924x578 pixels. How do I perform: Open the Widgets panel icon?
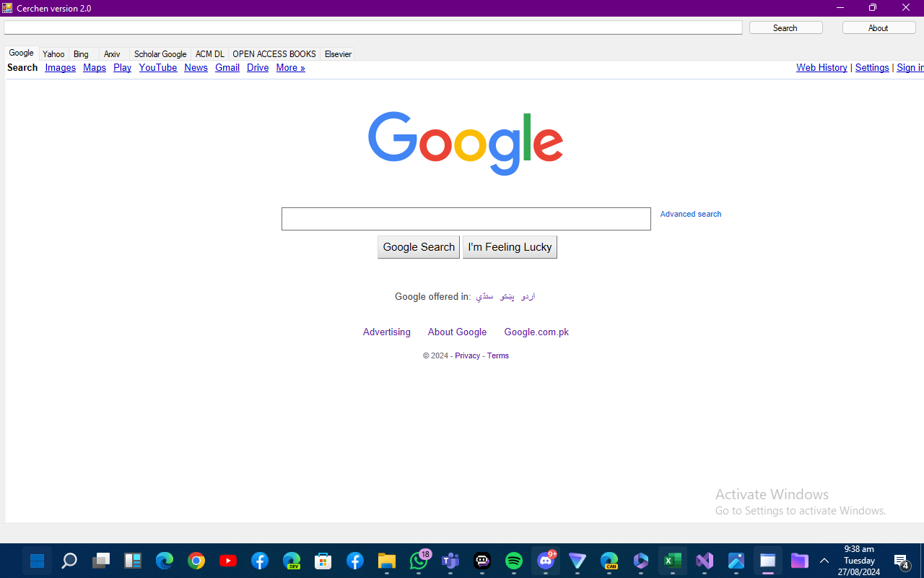tap(133, 561)
